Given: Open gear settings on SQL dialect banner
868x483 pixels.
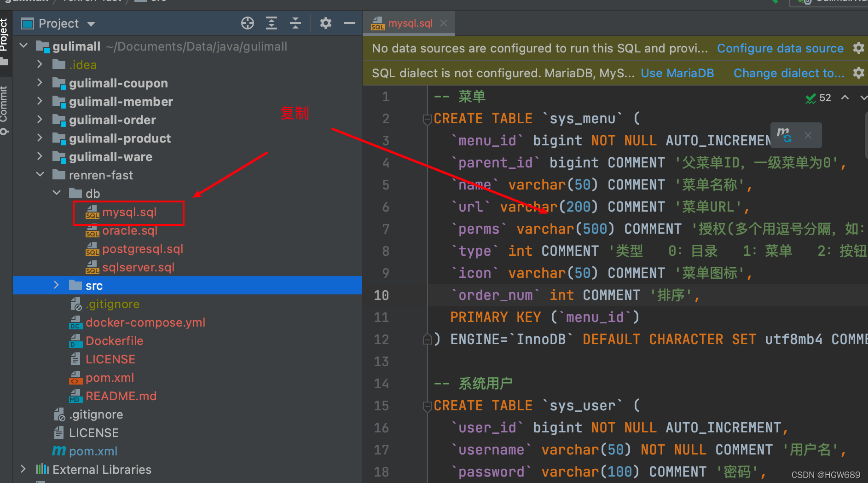Looking at the screenshot, I should pos(858,73).
